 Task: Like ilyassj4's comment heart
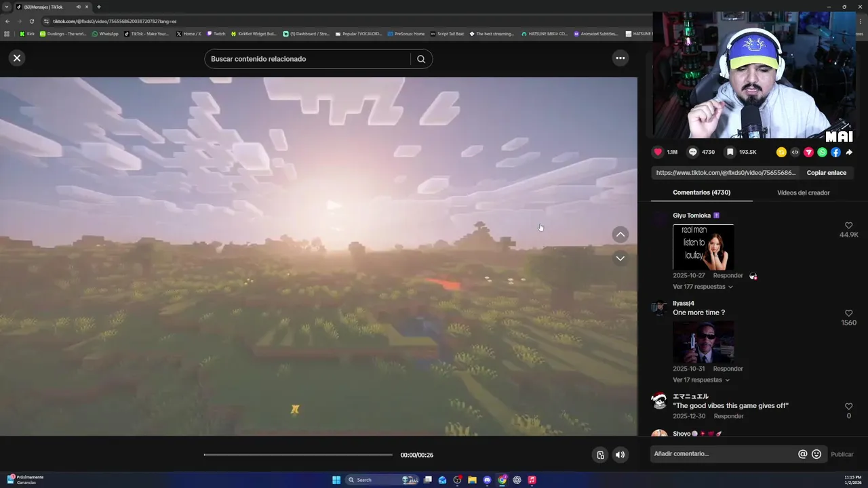pyautogui.click(x=848, y=314)
